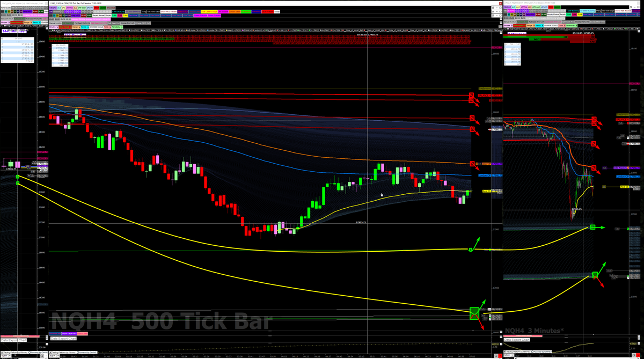This screenshot has height=359, width=644.
Task: Open NQH4 symbol dropdown below 3 Minutes chart
Action: [x=509, y=355]
